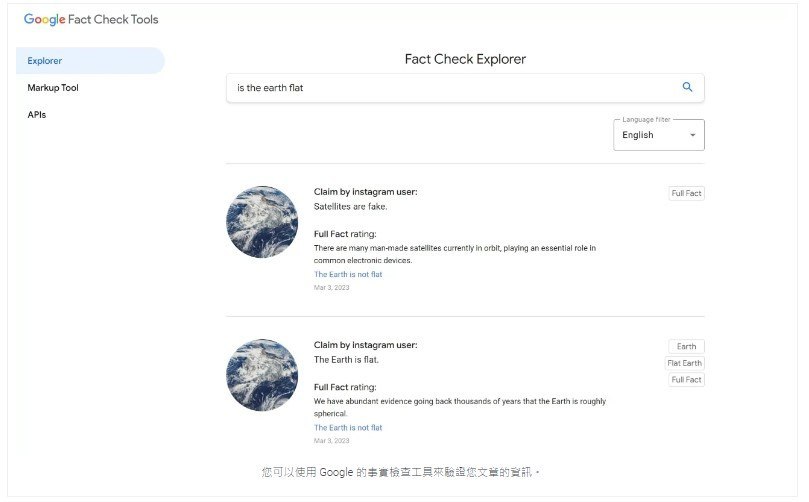809x502 pixels.
Task: Open second 'The Earth is not flat' link
Action: [x=348, y=428]
